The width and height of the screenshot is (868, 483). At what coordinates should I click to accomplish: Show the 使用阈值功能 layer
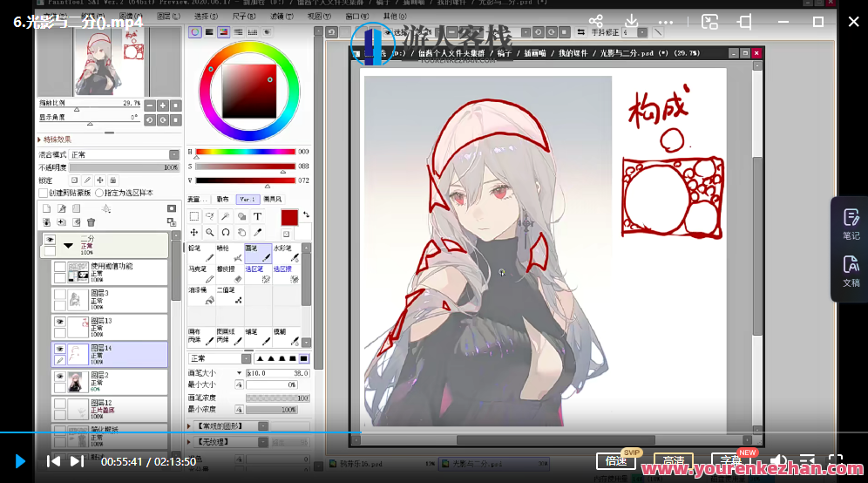(60, 267)
